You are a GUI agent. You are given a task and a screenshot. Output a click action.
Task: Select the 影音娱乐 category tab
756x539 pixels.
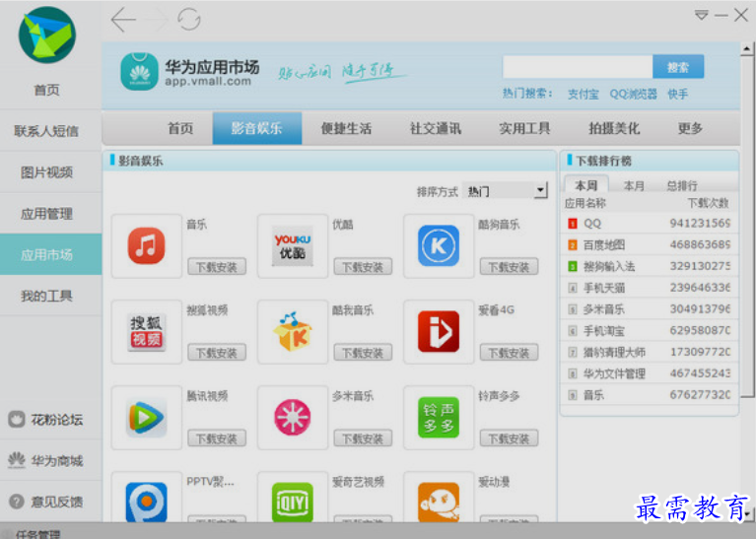click(257, 128)
